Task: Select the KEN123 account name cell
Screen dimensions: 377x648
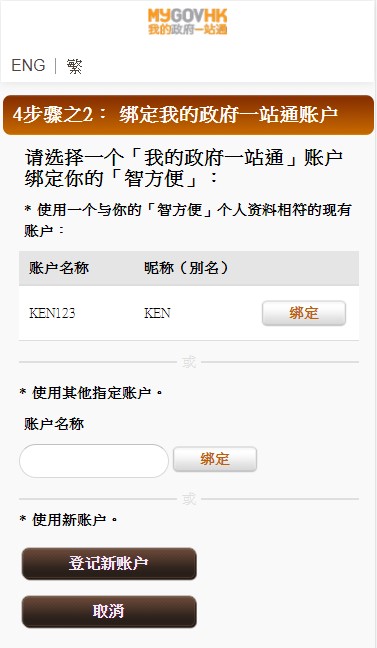Action: (x=52, y=313)
